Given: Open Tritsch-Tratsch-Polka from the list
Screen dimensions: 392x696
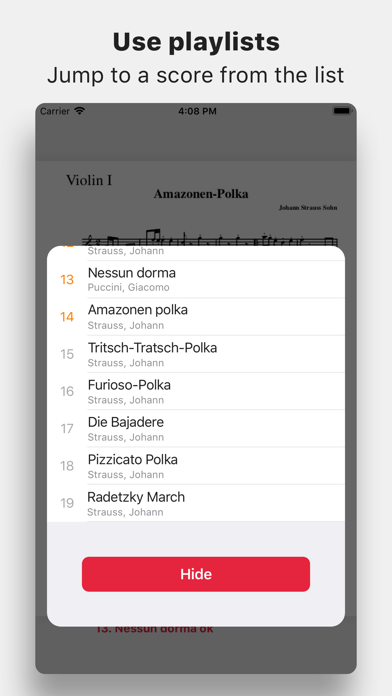Looking at the screenshot, I should coord(196,354).
